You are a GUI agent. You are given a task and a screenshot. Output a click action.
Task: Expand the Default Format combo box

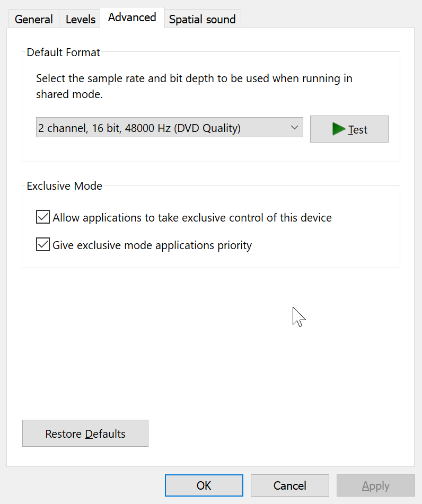170,127
